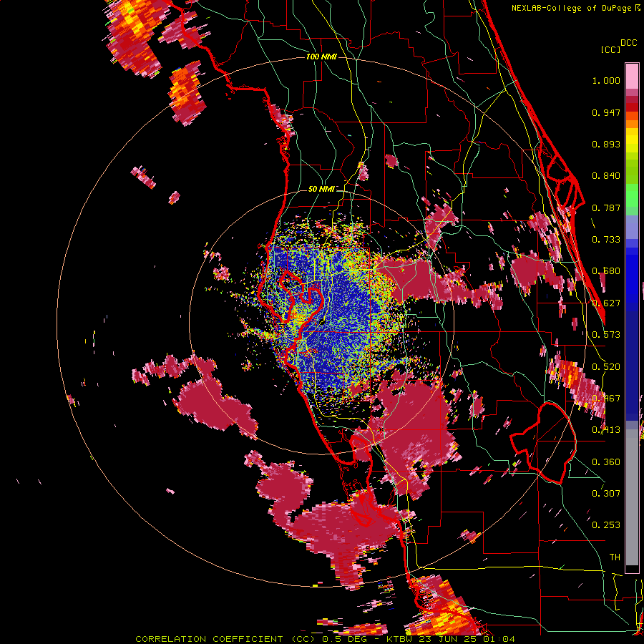Click the 0.840 color scale value
The height and width of the screenshot is (644, 644).
coord(606,176)
